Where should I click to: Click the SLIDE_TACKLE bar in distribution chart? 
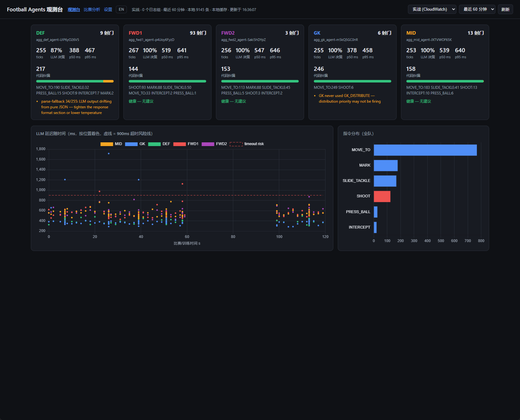point(385,181)
